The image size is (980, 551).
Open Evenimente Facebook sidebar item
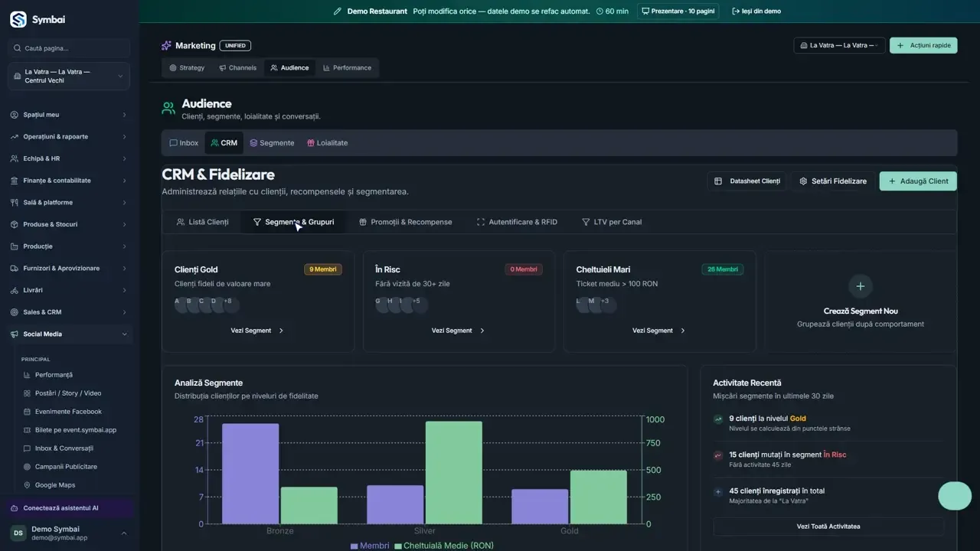tap(69, 412)
